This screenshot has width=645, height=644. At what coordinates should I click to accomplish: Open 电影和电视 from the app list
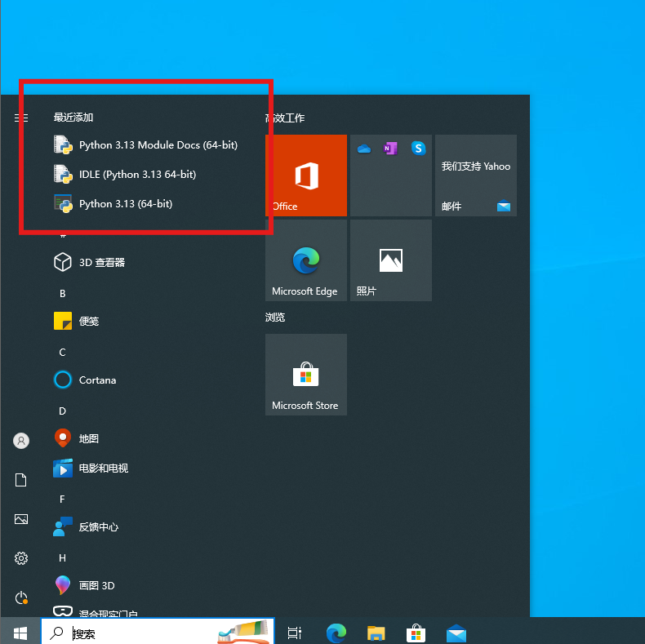[x=103, y=469]
